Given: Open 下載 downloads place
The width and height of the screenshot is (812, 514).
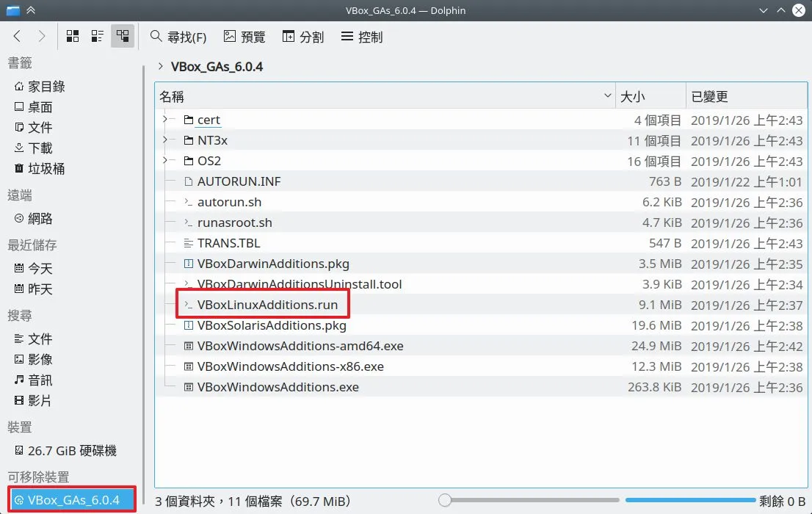Looking at the screenshot, I should pos(34,148).
